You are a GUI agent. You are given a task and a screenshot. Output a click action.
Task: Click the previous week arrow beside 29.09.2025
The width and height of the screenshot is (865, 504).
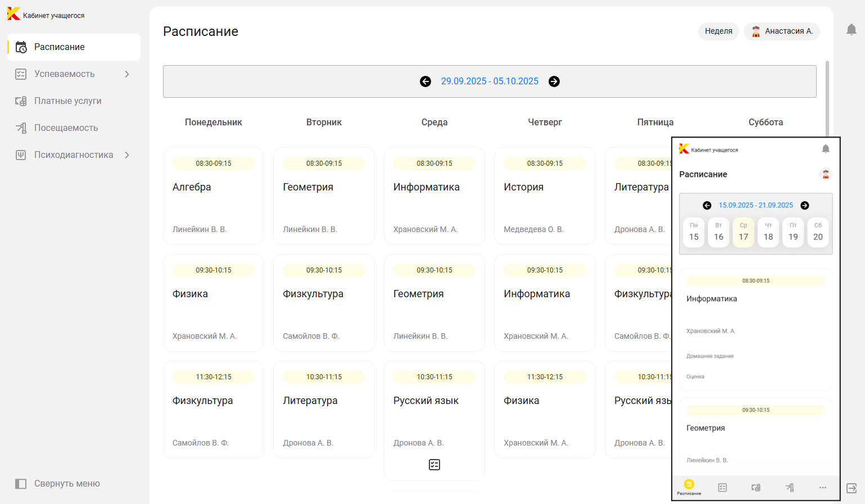pos(425,81)
